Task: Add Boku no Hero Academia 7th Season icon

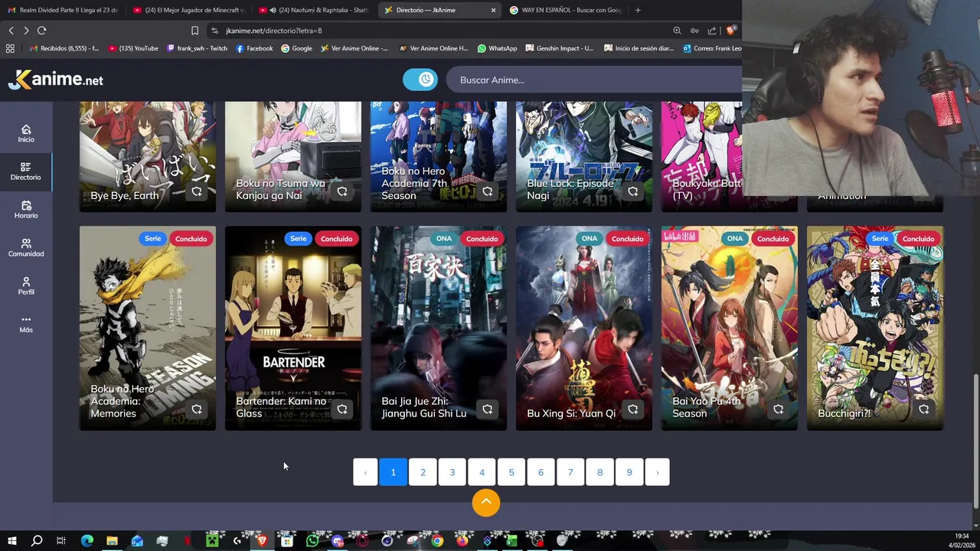Action: point(488,191)
